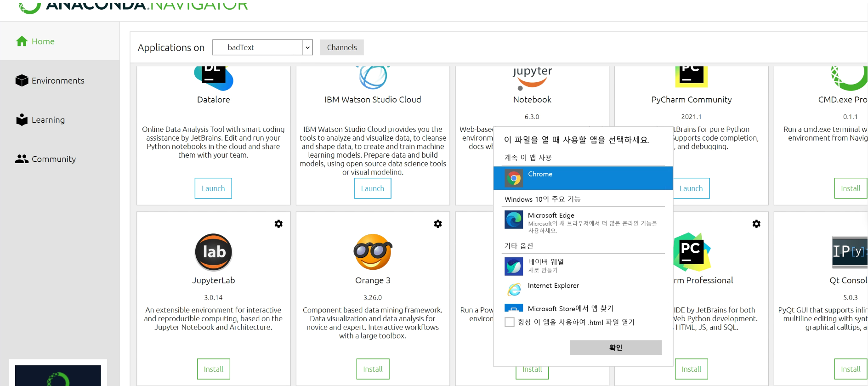Viewport: 868px width, 386px height.
Task: Click the 확인 button
Action: tap(616, 347)
